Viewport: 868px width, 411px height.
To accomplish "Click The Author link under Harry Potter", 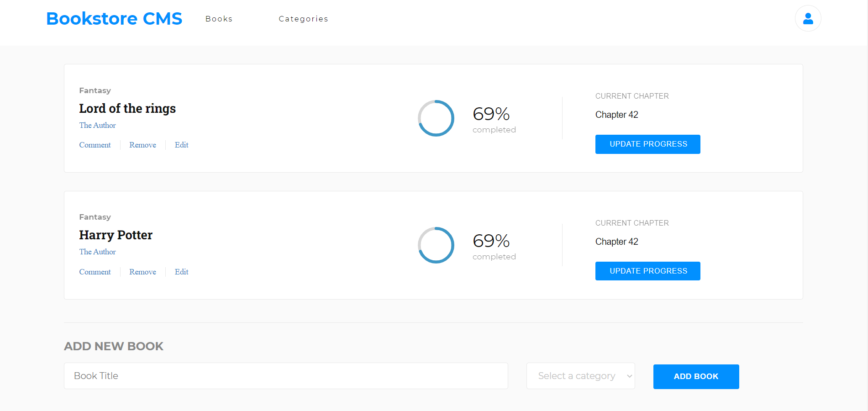I will 97,252.
